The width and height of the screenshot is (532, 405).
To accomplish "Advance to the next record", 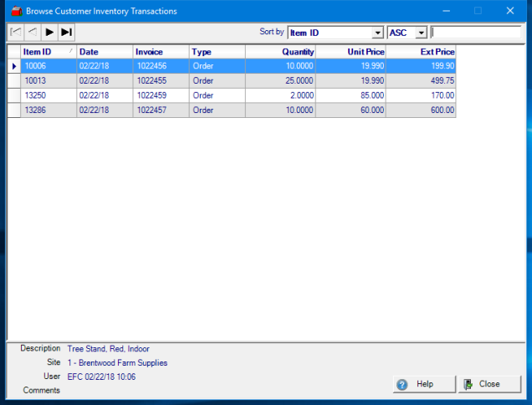I will click(x=49, y=32).
